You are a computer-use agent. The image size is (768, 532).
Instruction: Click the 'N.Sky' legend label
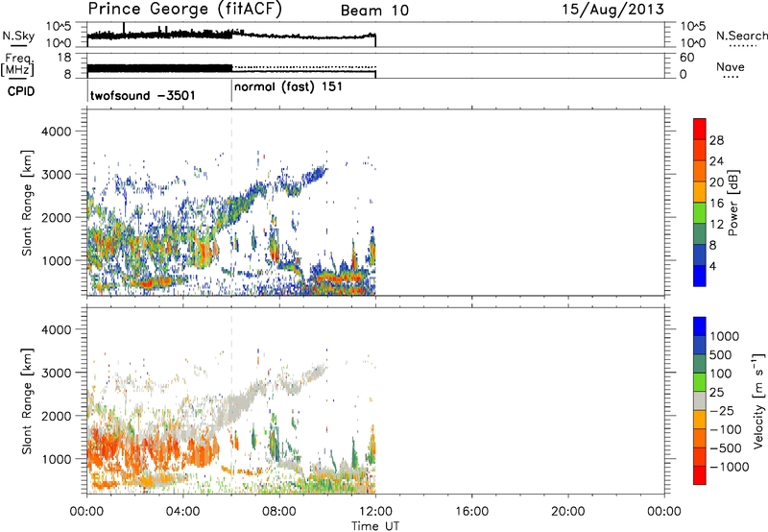pyautogui.click(x=18, y=36)
